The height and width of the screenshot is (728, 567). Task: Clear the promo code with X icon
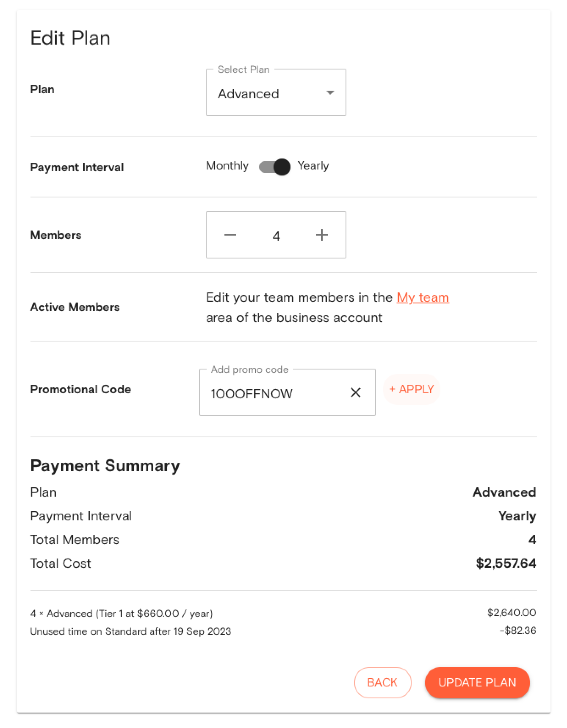pos(356,393)
